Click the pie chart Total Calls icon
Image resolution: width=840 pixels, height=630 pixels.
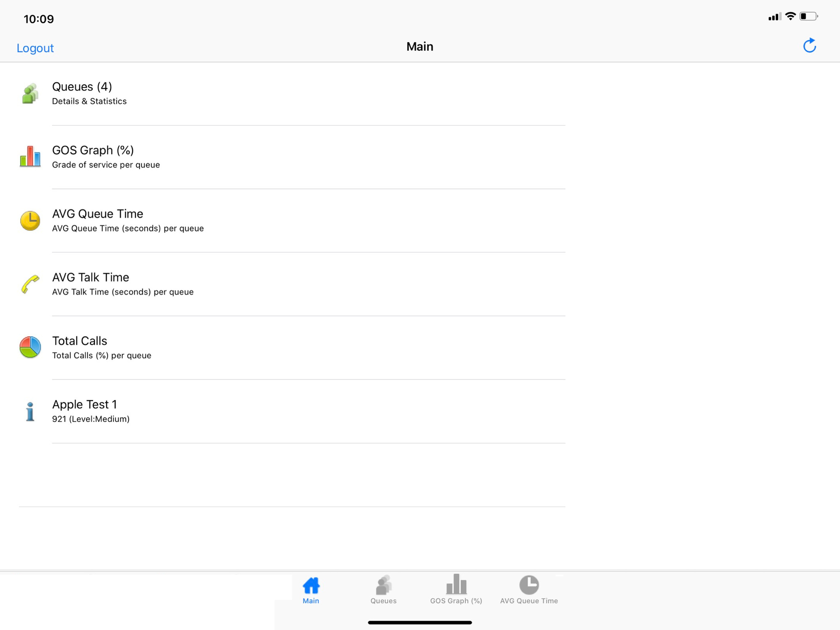pyautogui.click(x=30, y=347)
